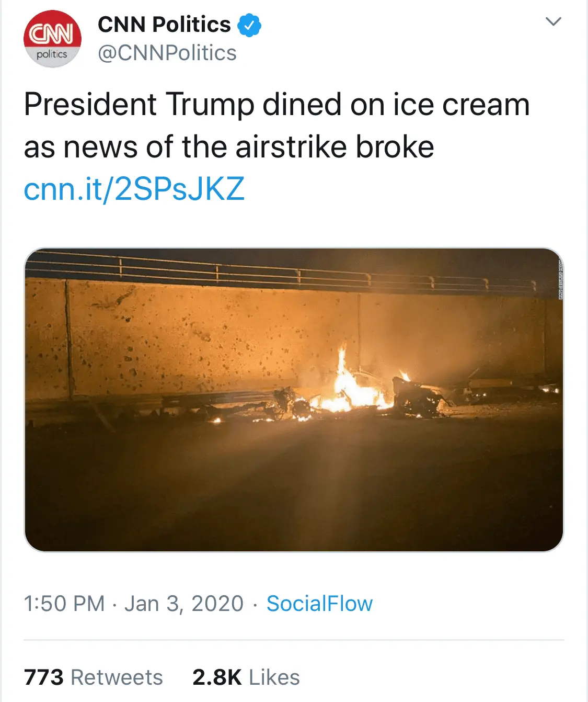
Task: Click the Jan 3, 2020 date
Action: [184, 604]
